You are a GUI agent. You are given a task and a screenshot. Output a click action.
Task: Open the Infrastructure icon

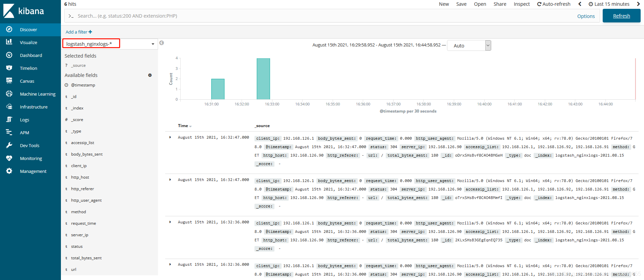click(9, 106)
